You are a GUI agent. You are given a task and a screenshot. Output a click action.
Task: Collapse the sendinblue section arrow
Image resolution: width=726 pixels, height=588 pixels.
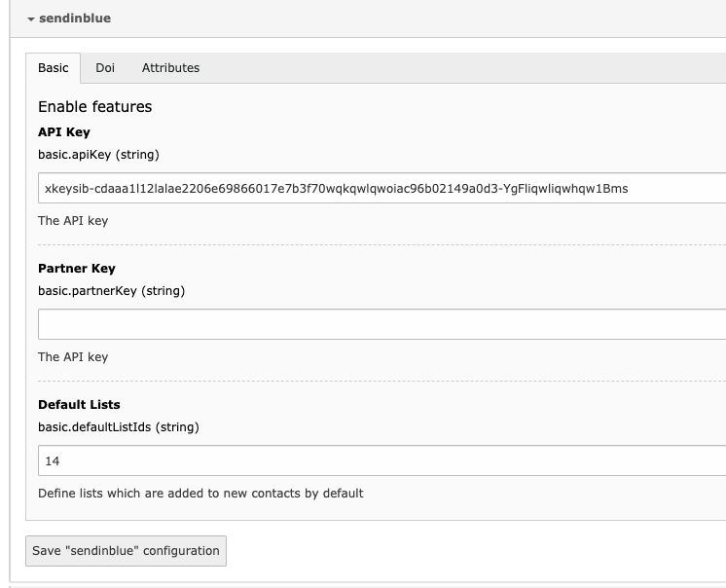[31, 18]
